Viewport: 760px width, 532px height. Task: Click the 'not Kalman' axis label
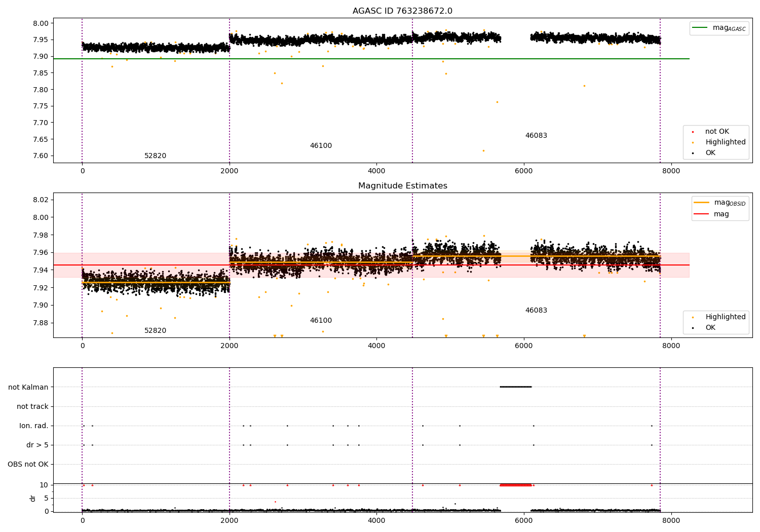click(28, 388)
